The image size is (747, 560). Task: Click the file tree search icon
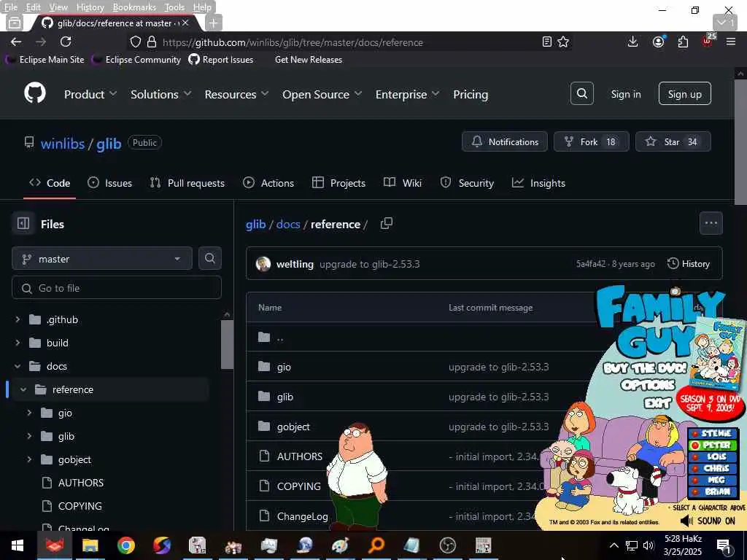pyautogui.click(x=209, y=259)
